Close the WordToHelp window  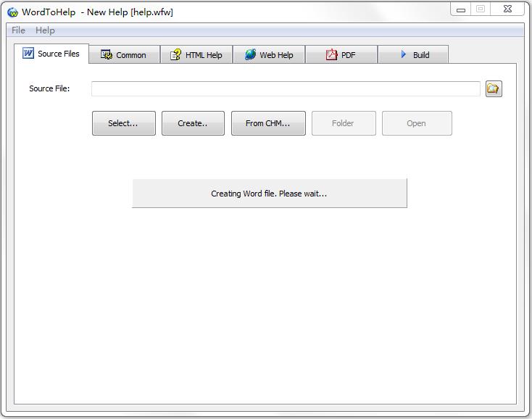click(507, 9)
